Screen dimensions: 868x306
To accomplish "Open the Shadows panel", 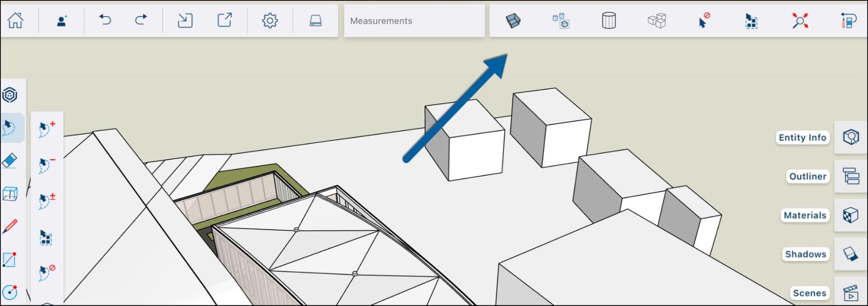I will coord(850,254).
